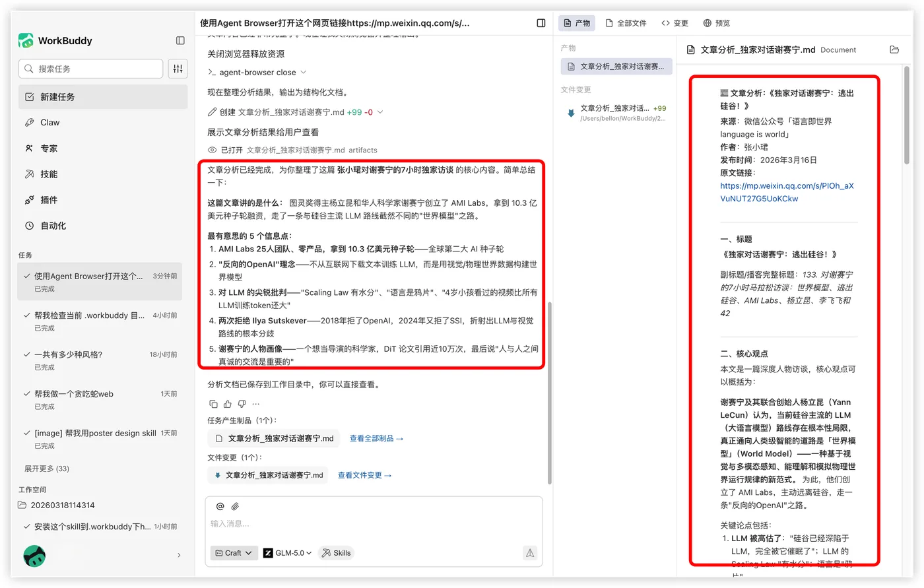The image size is (924, 588).
Task: Open artifact chip 文章分析_独家对话谢赛宁.md under 任务产生制品
Action: pos(273,438)
